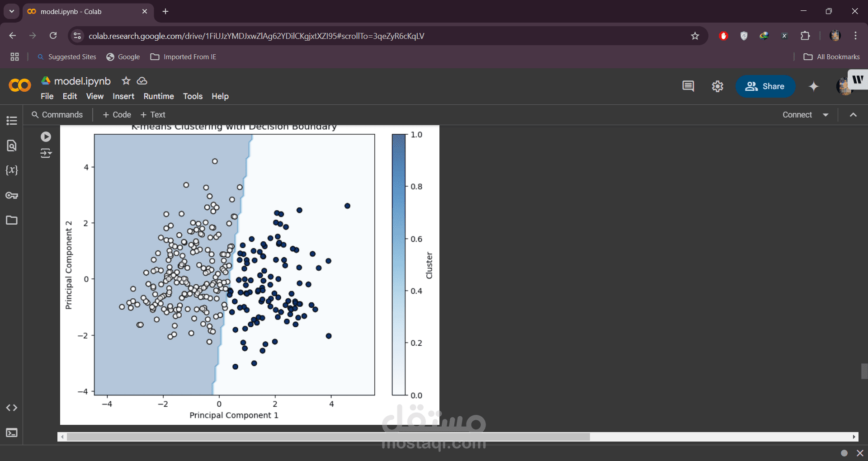Screen dimensions: 868x461
Task: Click the Cluster colorbar in the plot
Action: [x=399, y=264]
